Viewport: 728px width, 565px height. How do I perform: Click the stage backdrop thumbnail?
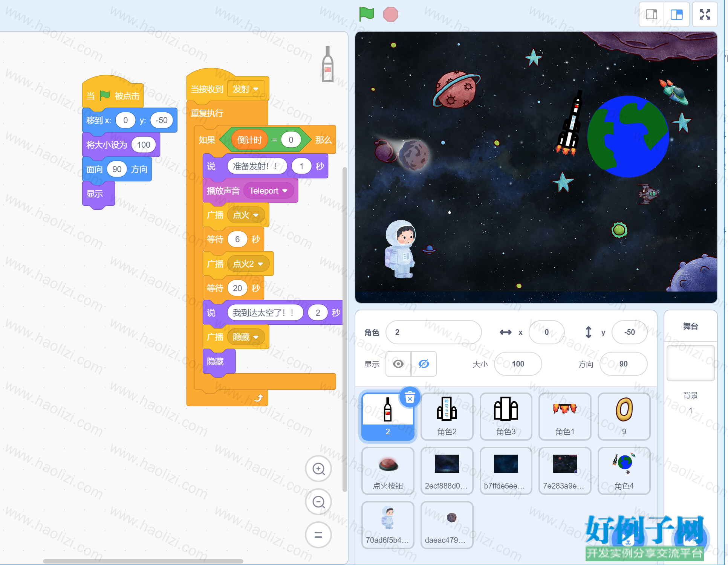(690, 363)
